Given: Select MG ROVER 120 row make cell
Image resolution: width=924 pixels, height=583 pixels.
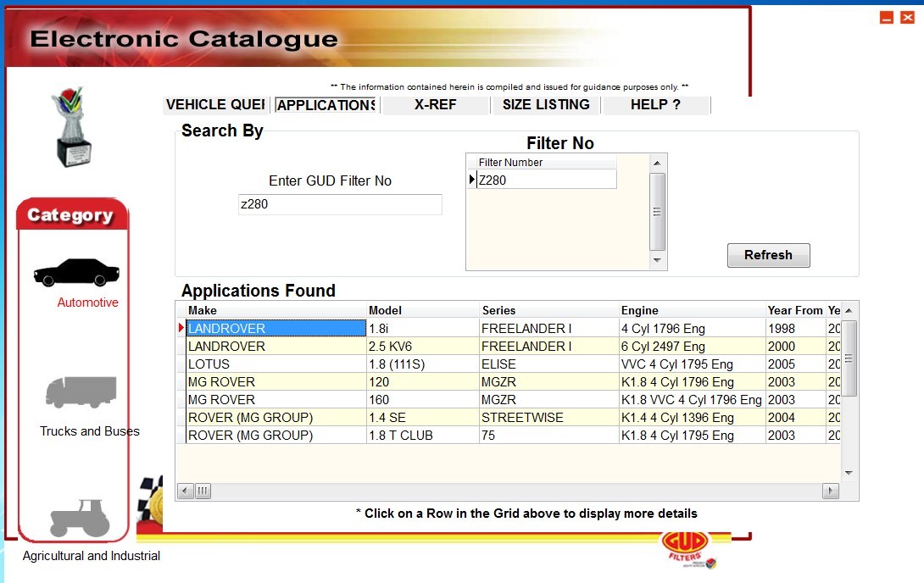Looking at the screenshot, I should point(276,381).
